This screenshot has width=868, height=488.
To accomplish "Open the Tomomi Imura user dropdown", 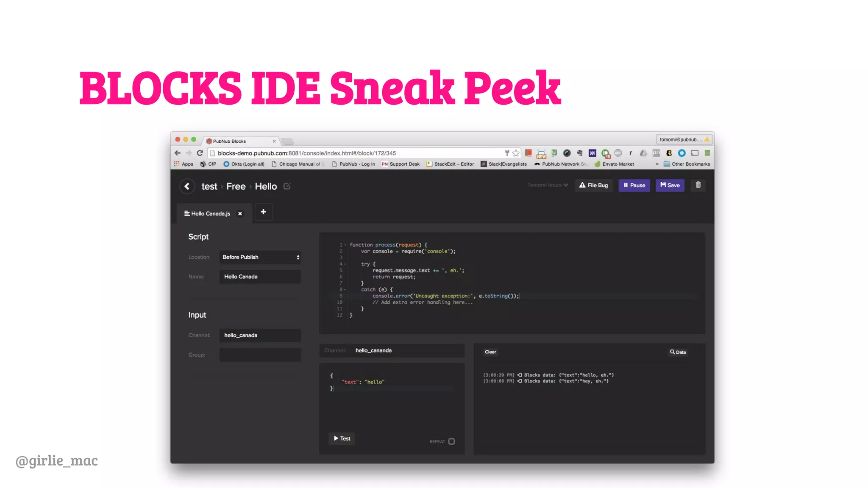I will [x=547, y=185].
